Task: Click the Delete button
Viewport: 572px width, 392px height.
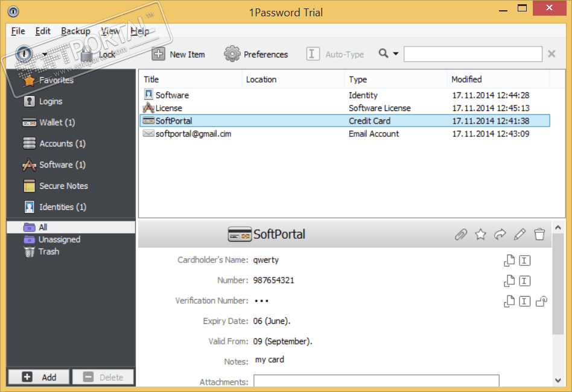Action: pos(103,377)
